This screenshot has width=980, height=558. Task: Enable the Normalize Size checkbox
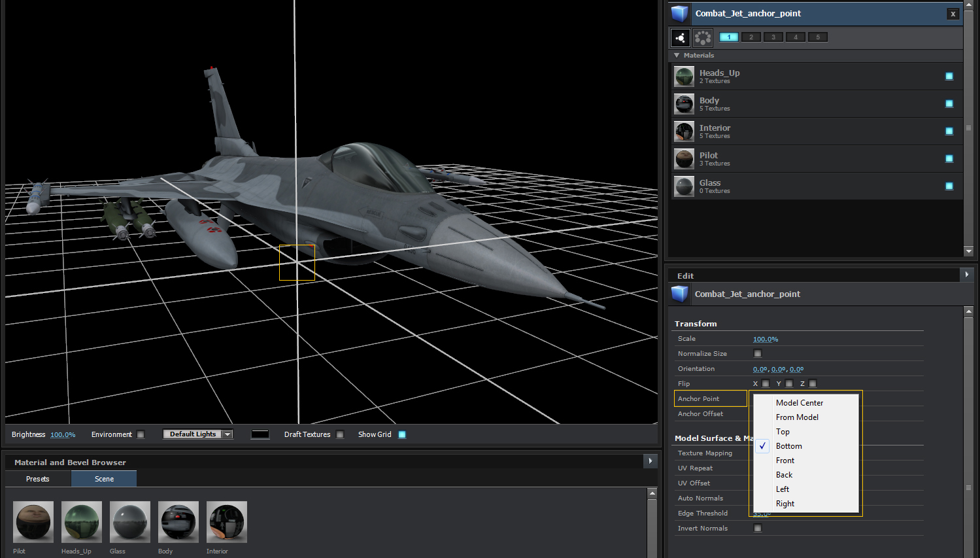pos(758,354)
